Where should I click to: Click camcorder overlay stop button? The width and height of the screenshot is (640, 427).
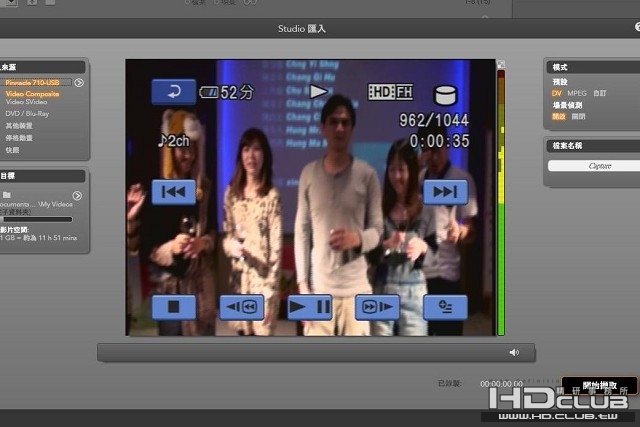click(173, 307)
